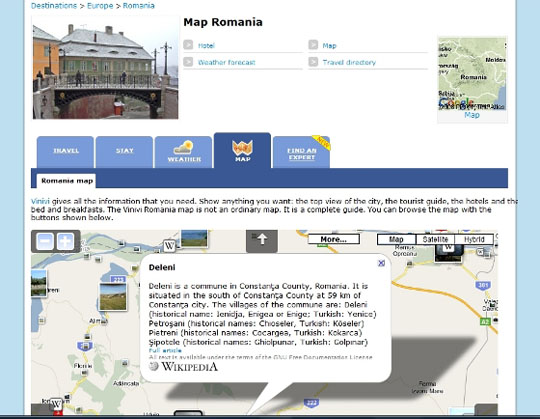Switch map view to Satellite
540x419 pixels.
pos(435,239)
